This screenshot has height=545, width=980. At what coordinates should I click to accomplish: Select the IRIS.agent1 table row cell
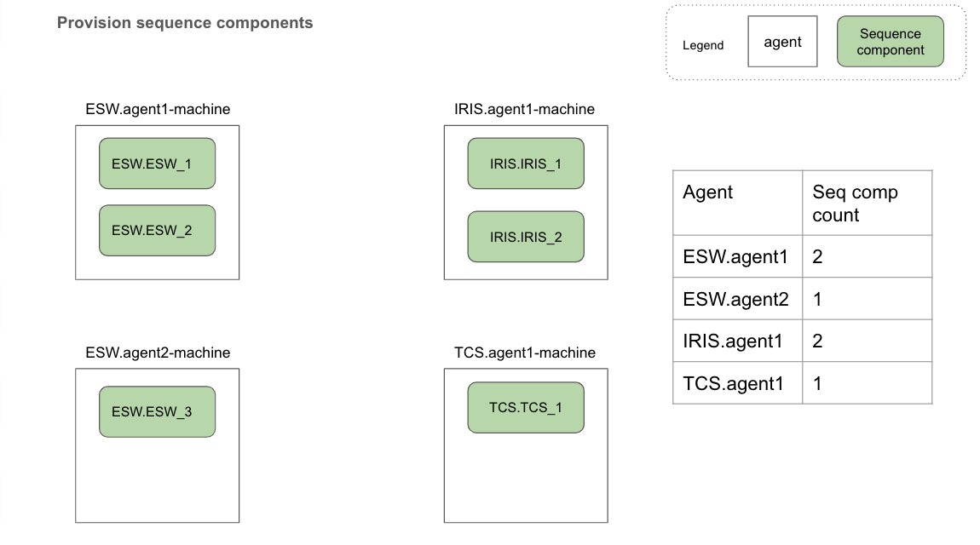737,341
